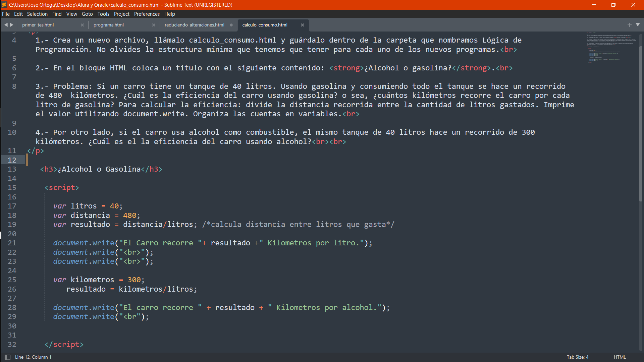
Task: Close the programa.html tab
Action: coord(154,25)
